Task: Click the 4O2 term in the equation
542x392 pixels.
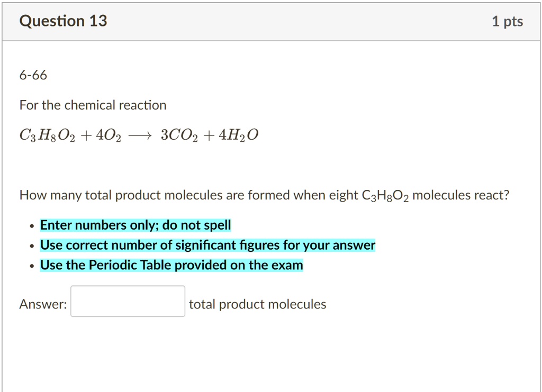Action: (109, 136)
